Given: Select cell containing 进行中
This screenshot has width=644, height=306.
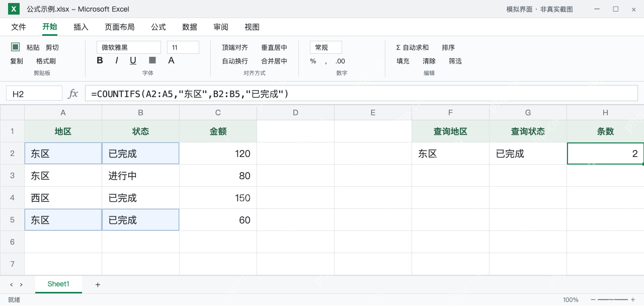Looking at the screenshot, I should (x=140, y=176).
